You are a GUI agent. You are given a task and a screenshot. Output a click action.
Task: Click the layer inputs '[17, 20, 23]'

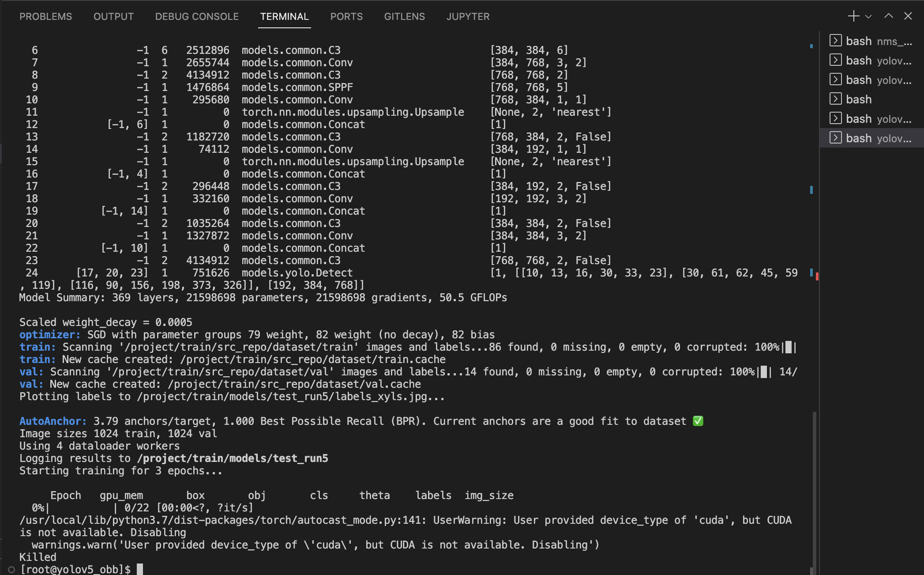click(x=112, y=273)
